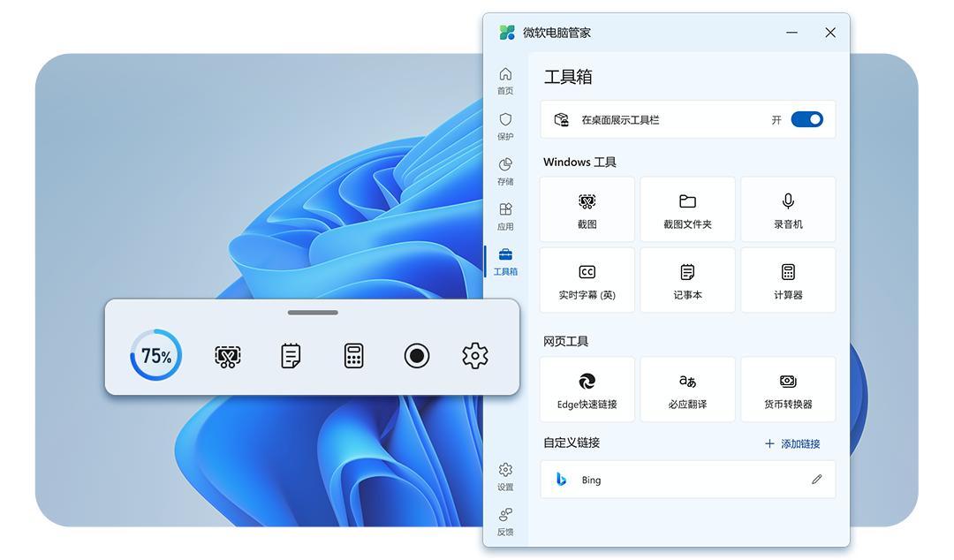The width and height of the screenshot is (954, 560).
Task: Switch to the 保护 protection section
Action: pos(505,126)
